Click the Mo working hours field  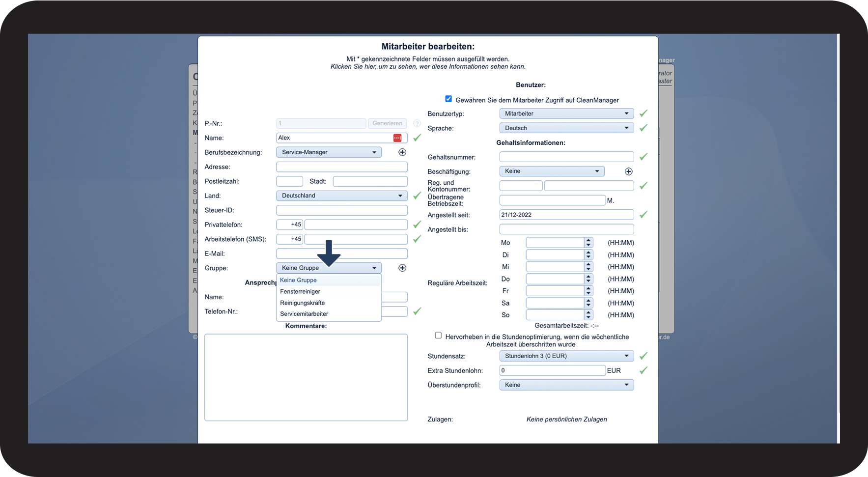556,243
